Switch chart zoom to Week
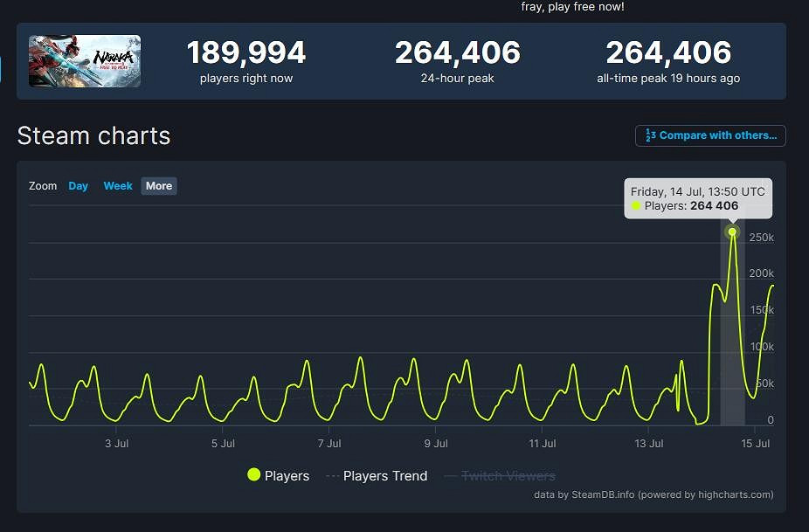This screenshot has width=809, height=532. [117, 185]
